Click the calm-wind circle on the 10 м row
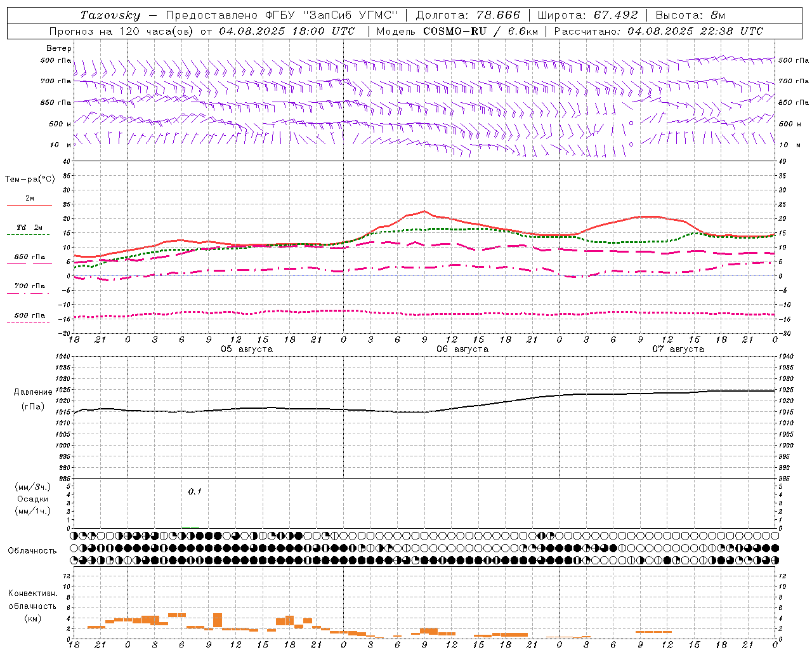812x650 pixels. pyautogui.click(x=631, y=144)
